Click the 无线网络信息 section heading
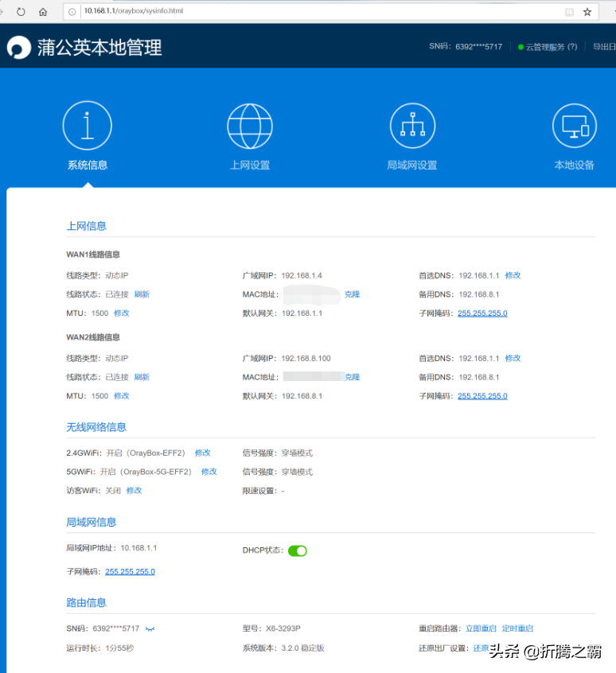The image size is (616, 673). click(x=96, y=427)
